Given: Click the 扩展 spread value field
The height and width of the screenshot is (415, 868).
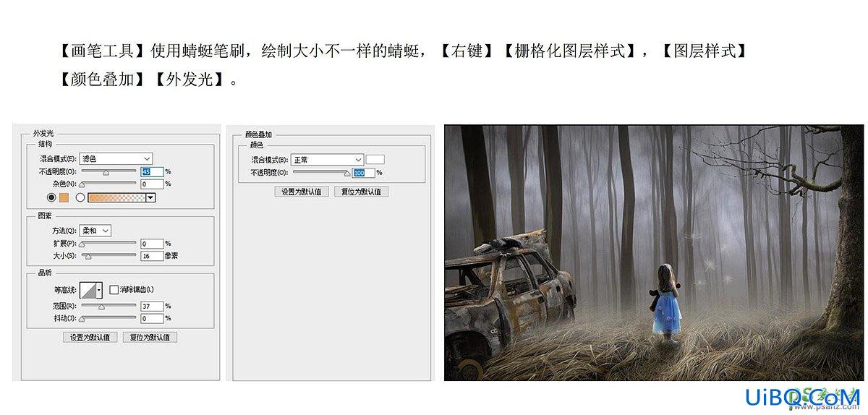Looking at the screenshot, I should (x=152, y=244).
